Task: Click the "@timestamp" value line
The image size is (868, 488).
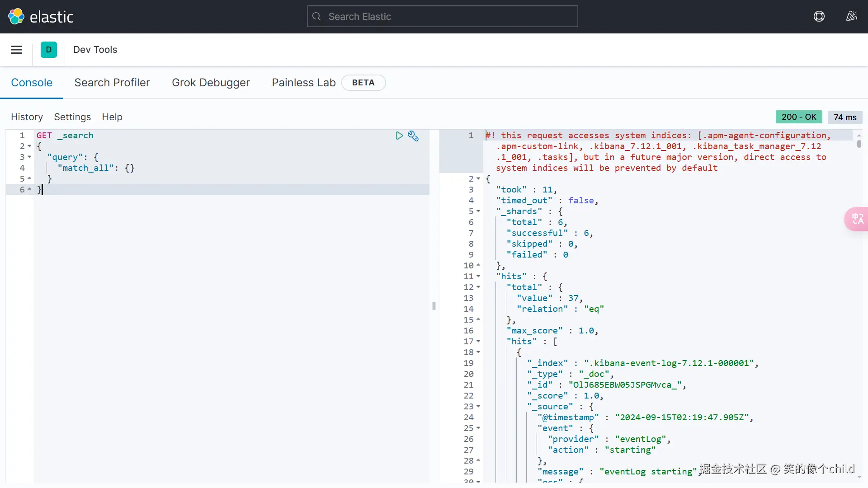Action: [x=646, y=418]
